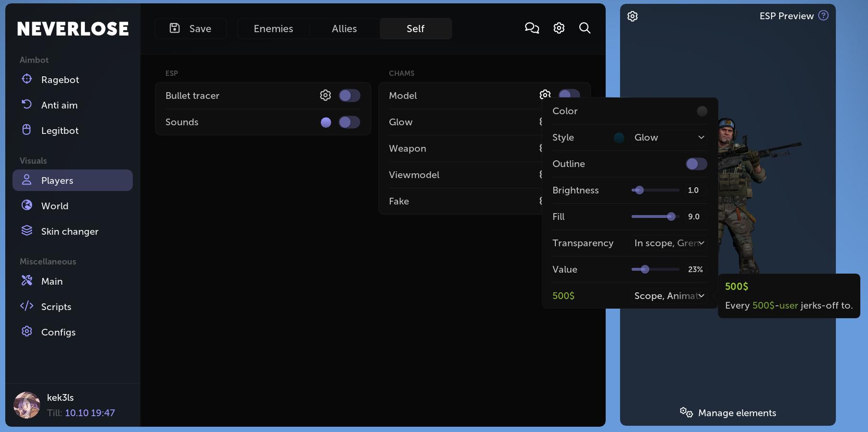
Task: Open the Configs section
Action: point(72,332)
